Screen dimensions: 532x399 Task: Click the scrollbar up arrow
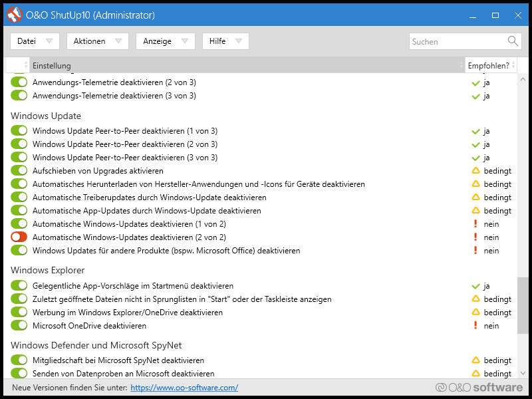tap(523, 79)
